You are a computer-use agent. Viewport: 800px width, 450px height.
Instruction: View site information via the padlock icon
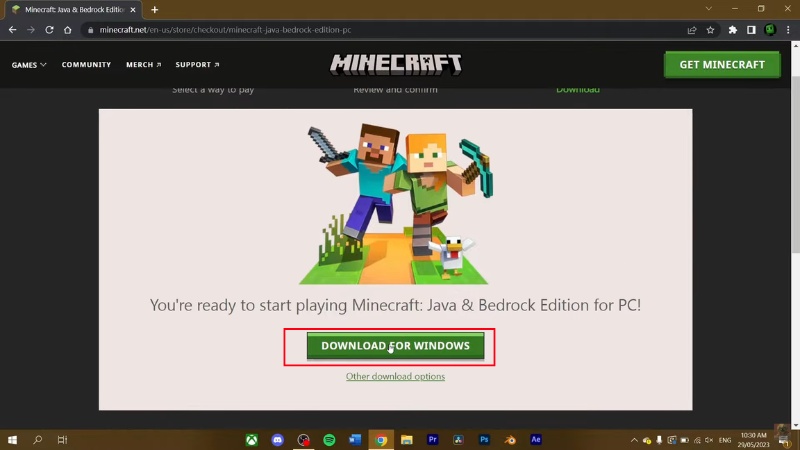(x=90, y=30)
